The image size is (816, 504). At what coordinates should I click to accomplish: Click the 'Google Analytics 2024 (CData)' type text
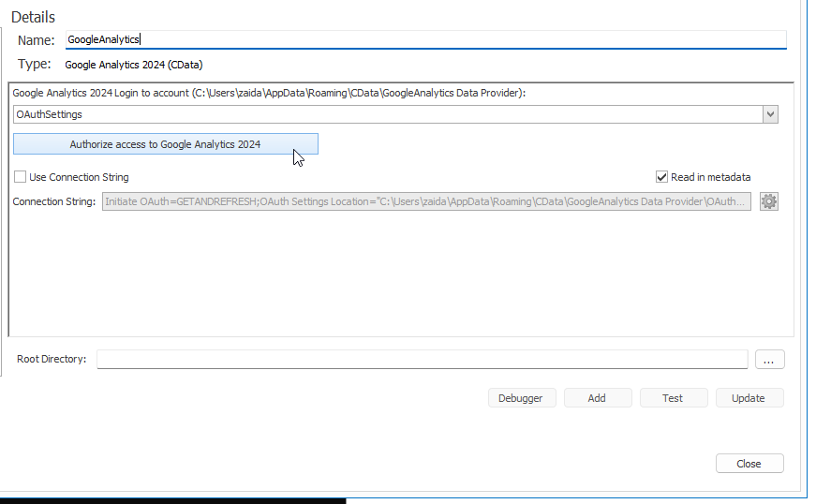tap(134, 65)
